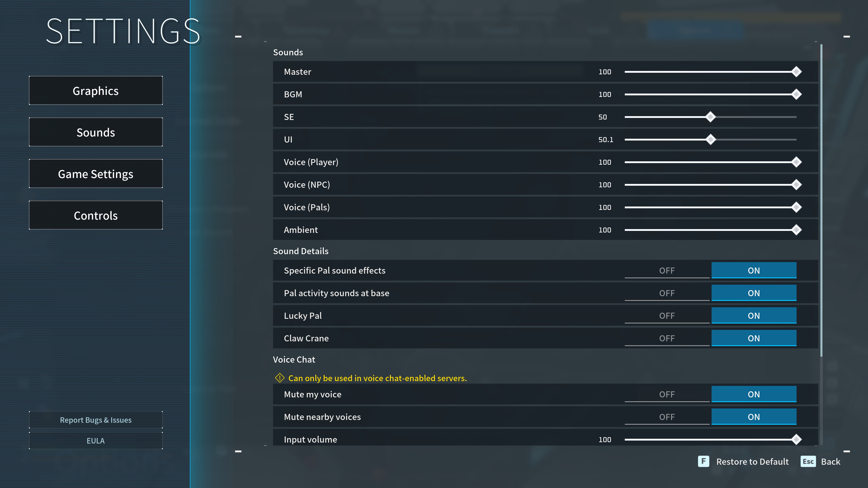Turn ON Claw Crane sound

pos(754,338)
